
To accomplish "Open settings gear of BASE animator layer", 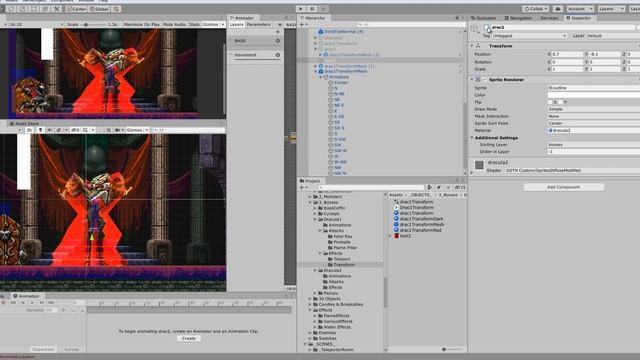I will [278, 41].
